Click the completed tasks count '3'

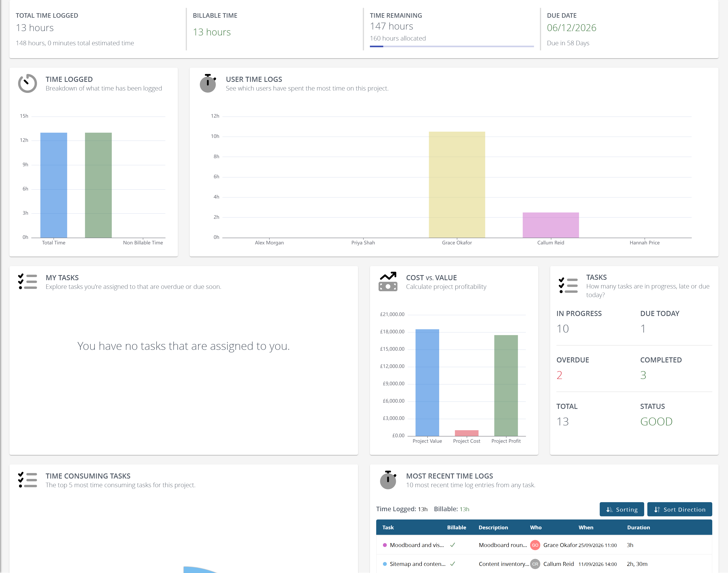pos(643,375)
